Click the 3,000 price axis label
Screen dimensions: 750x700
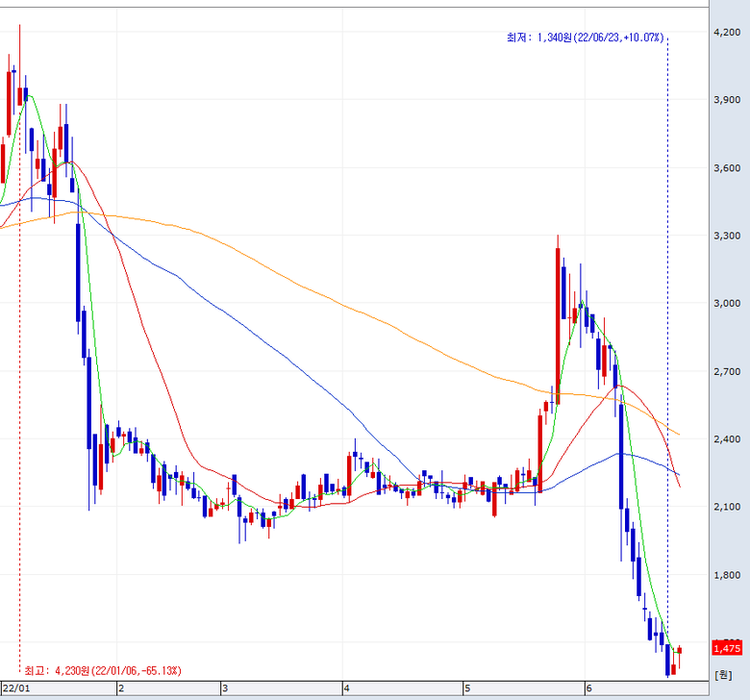[727, 303]
